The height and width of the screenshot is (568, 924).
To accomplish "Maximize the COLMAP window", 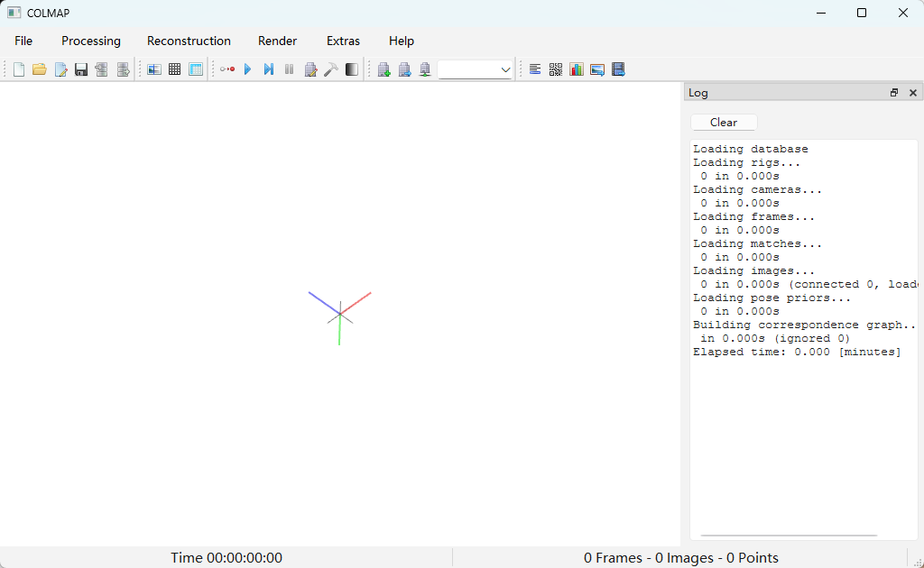I will [x=862, y=13].
